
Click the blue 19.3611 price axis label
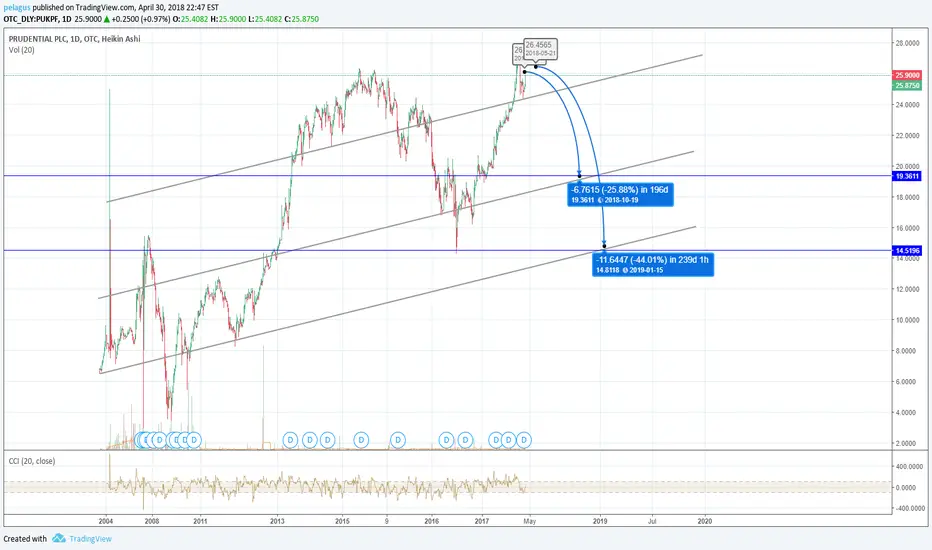907,176
